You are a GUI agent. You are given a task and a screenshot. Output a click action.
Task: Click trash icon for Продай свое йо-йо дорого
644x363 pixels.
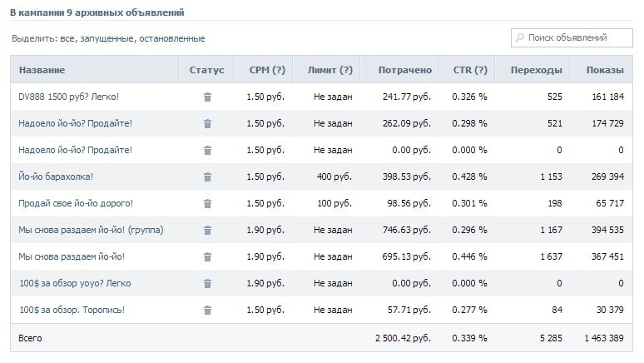207,203
